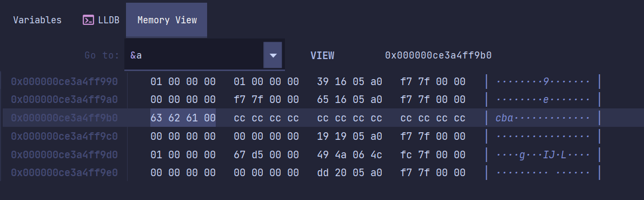Click hex group 67 d5 00 00
This screenshot has height=200, width=644.
point(266,154)
